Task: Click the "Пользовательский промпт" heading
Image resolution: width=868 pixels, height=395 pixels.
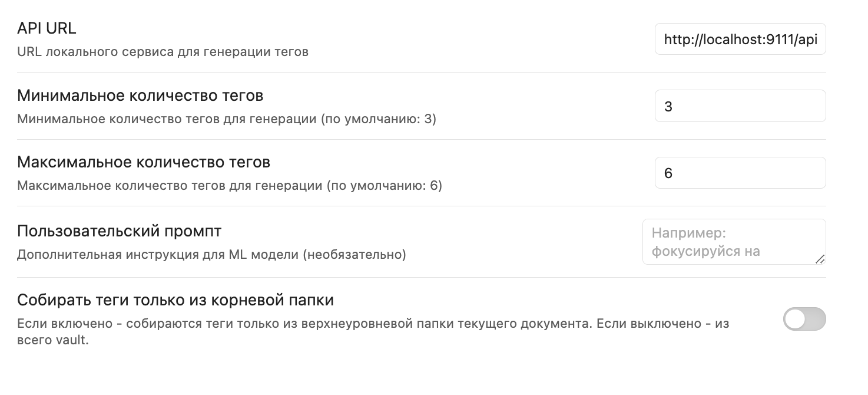Action: (x=119, y=231)
